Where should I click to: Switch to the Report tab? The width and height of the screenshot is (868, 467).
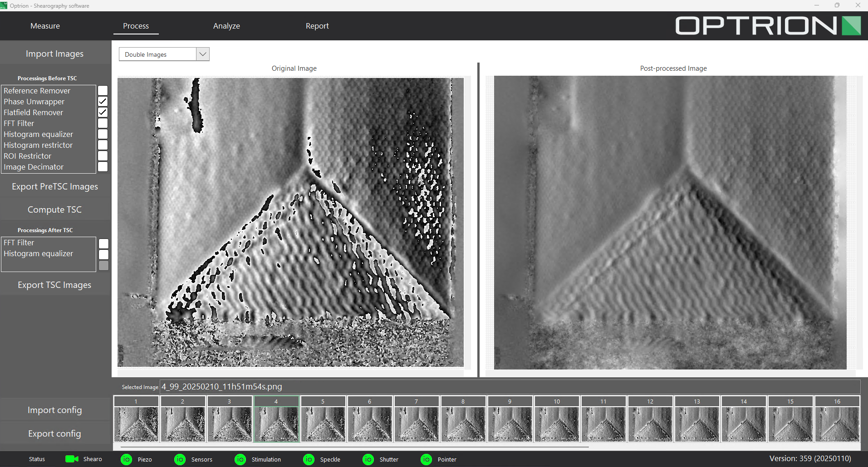coord(317,26)
